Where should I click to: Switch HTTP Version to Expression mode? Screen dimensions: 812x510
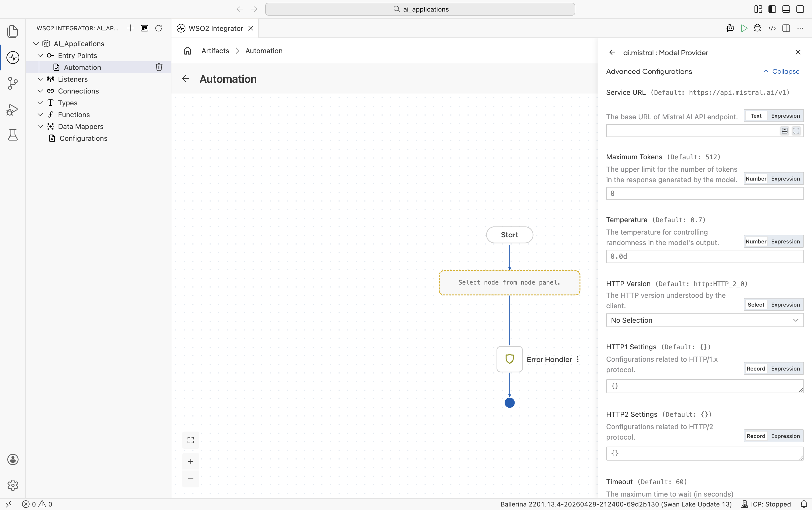pos(785,305)
